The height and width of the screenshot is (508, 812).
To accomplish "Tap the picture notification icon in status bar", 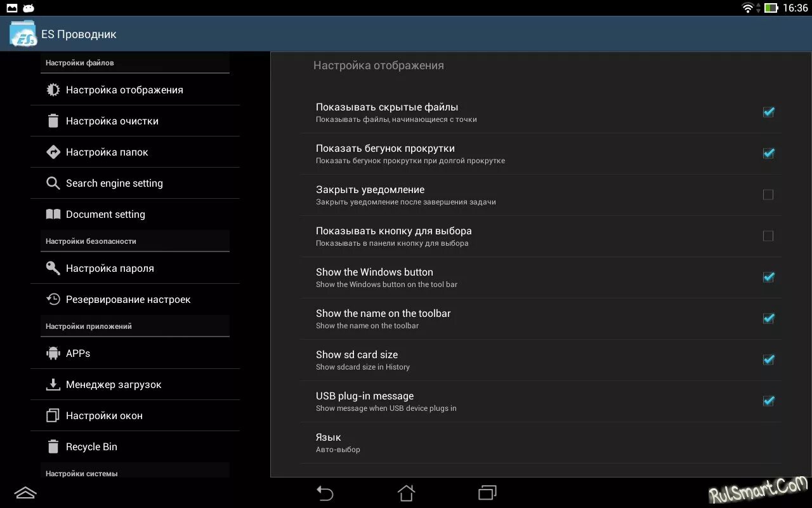I will pos(12,8).
